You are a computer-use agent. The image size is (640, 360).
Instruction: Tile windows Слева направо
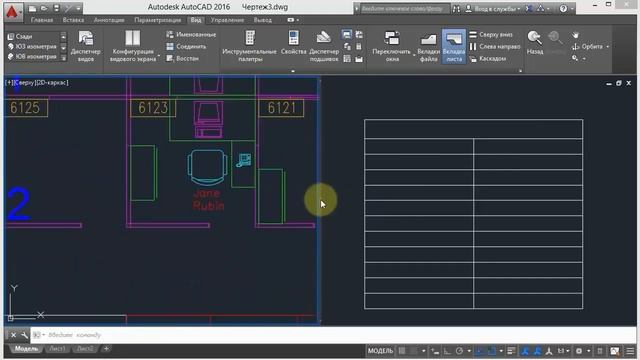[495, 47]
